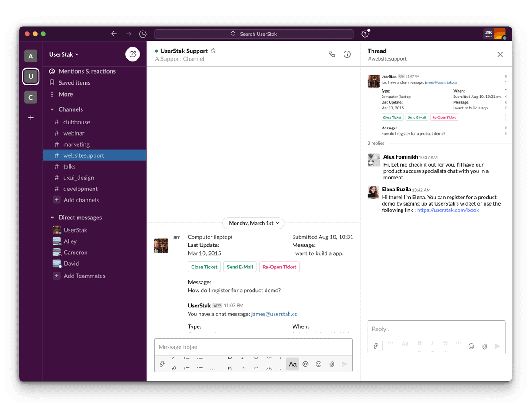Image resolution: width=532 pixels, height=408 pixels.
Task: Open the https://userstak.com/book link
Action: (448, 210)
